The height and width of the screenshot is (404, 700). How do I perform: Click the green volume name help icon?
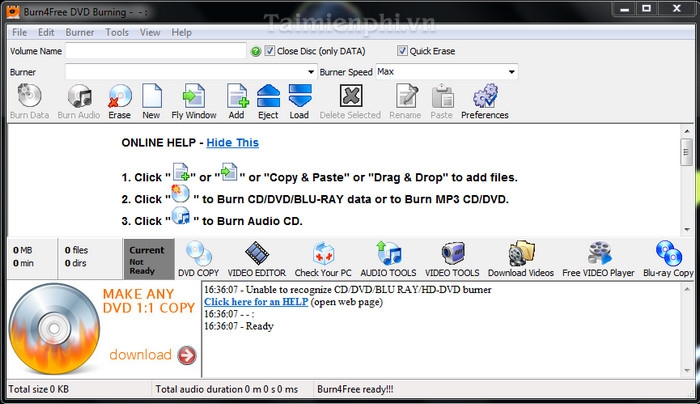[256, 51]
